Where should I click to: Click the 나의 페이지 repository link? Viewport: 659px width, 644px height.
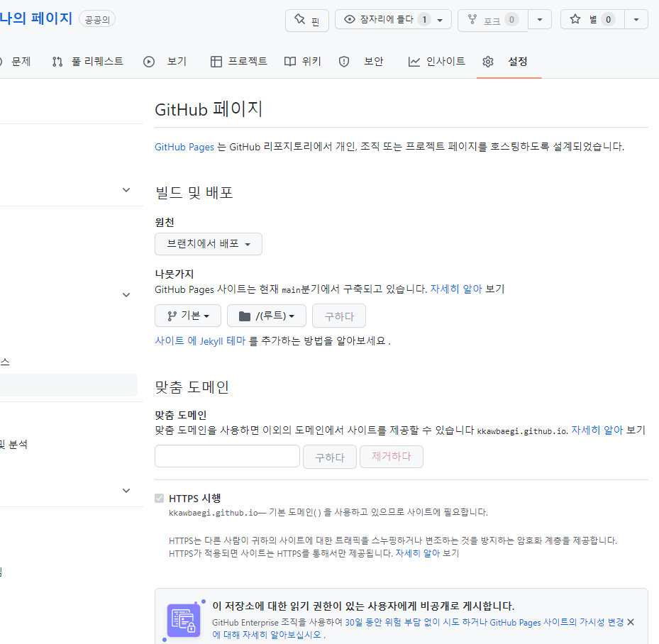click(x=36, y=19)
